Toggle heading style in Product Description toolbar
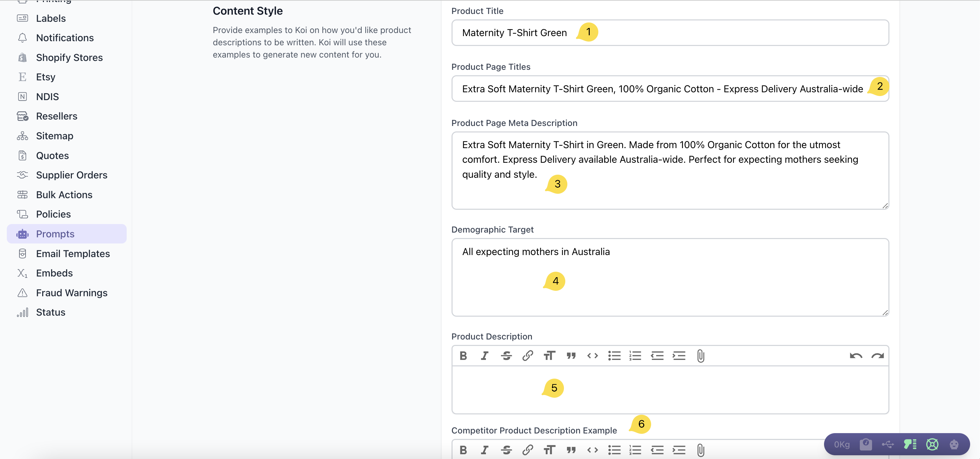This screenshot has width=980, height=459. [549, 355]
